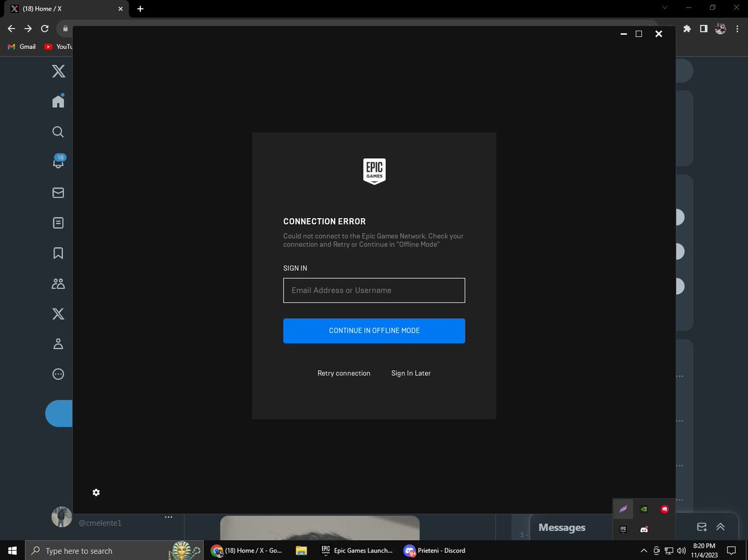
Task: Switch to Epic Games Launcher taskbar button
Action: coord(357,551)
